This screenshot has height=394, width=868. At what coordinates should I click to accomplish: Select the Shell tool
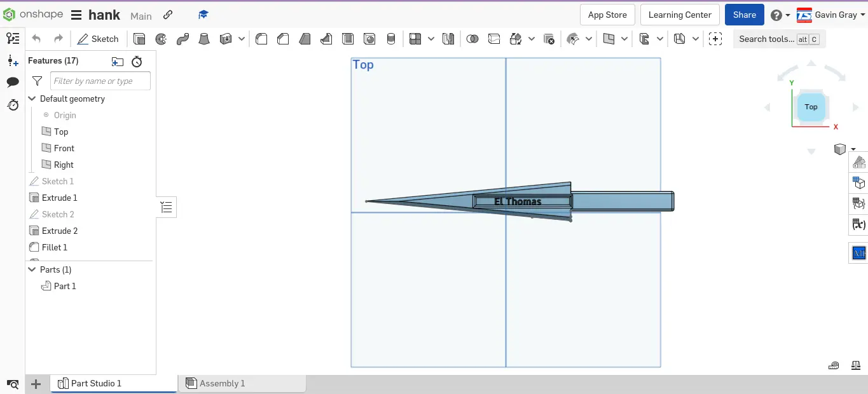(x=348, y=39)
